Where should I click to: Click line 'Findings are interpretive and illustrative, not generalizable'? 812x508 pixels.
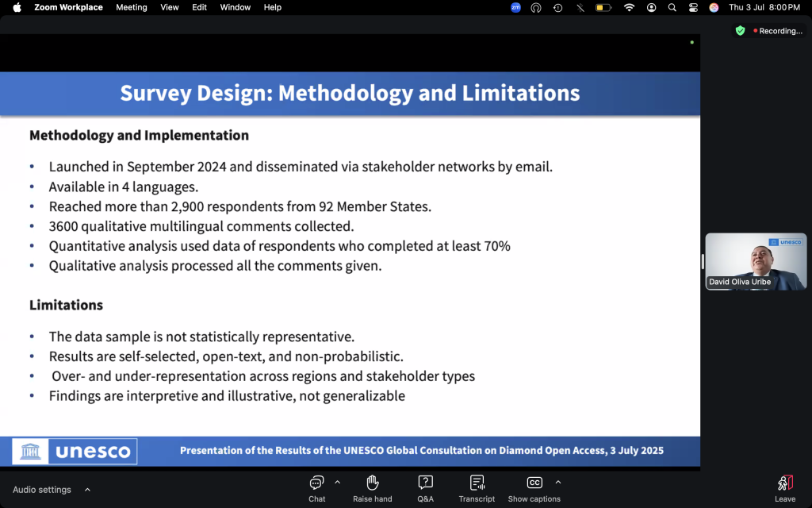click(x=227, y=396)
